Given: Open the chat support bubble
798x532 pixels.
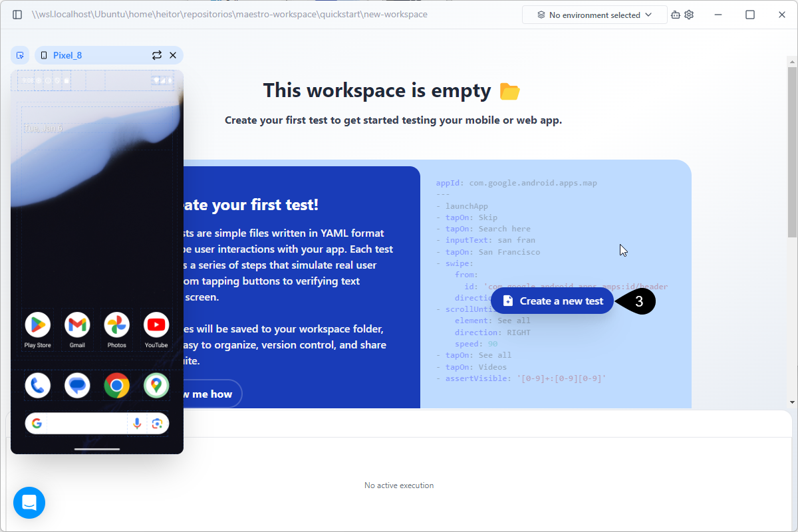Looking at the screenshot, I should point(29,503).
